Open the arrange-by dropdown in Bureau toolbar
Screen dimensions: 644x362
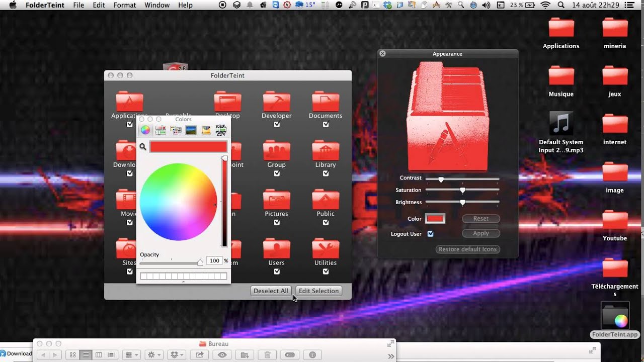point(132,355)
